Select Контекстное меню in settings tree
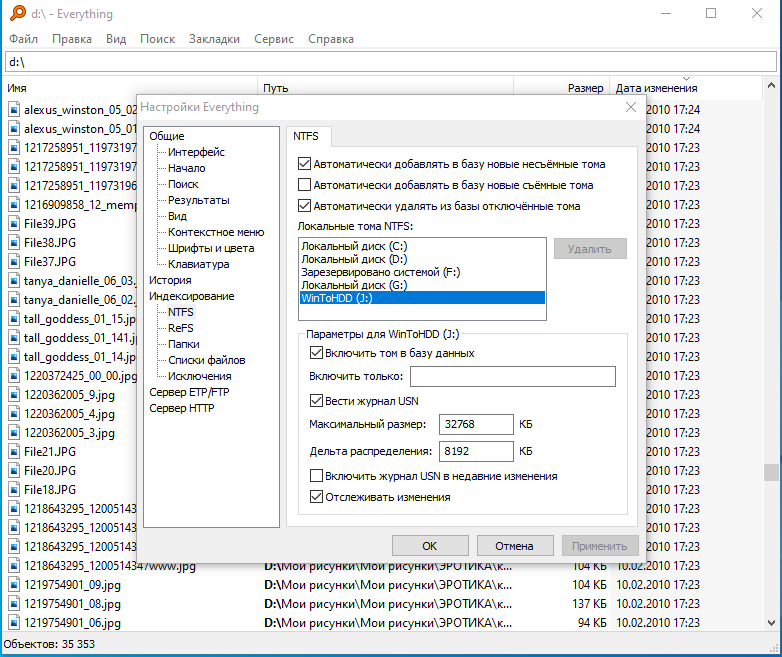 pyautogui.click(x=216, y=232)
